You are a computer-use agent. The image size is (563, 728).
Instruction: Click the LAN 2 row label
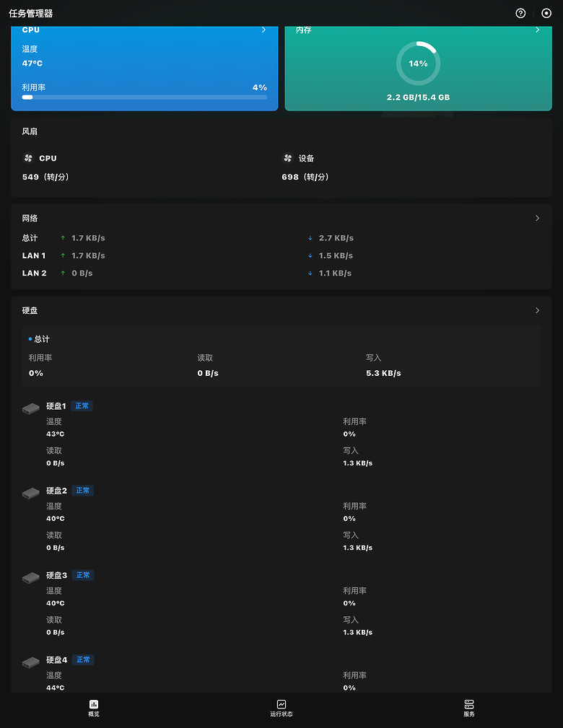click(35, 273)
